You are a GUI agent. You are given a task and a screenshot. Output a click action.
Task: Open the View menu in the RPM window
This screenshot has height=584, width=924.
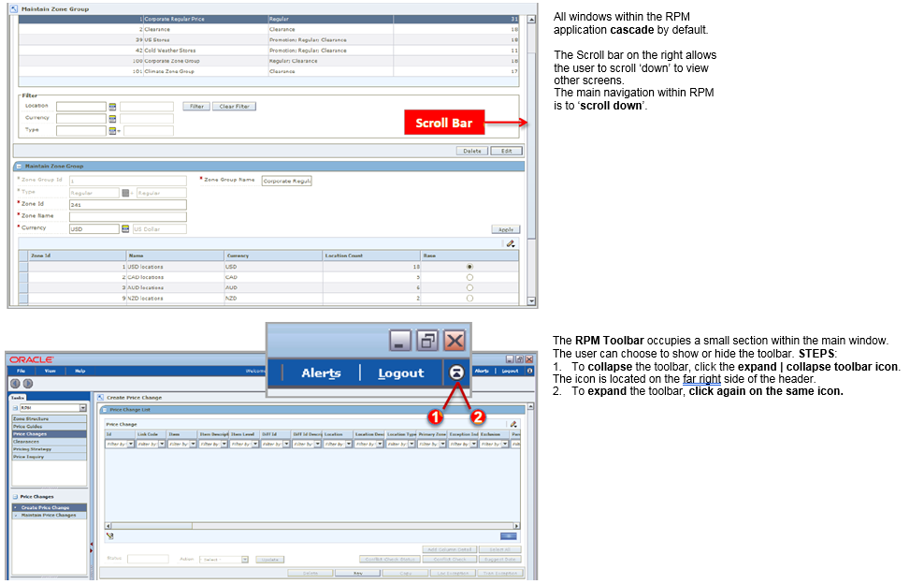50,372
